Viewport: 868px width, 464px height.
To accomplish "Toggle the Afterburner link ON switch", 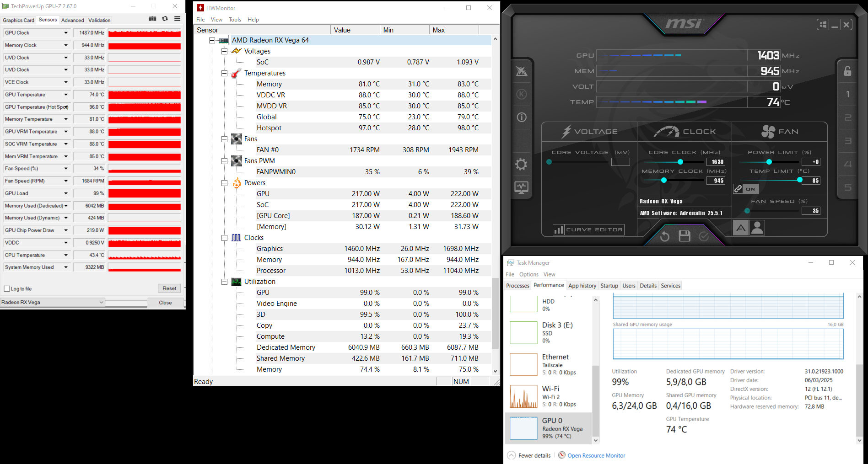I will pyautogui.click(x=746, y=189).
